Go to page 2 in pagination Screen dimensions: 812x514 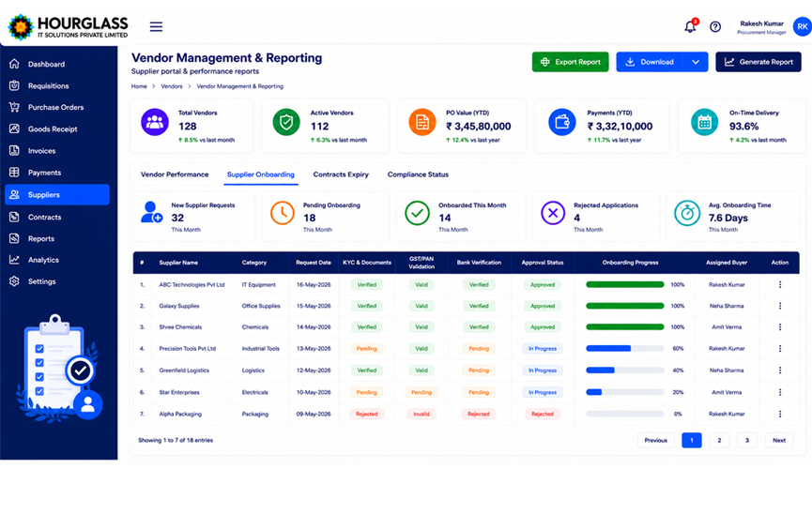coord(719,440)
